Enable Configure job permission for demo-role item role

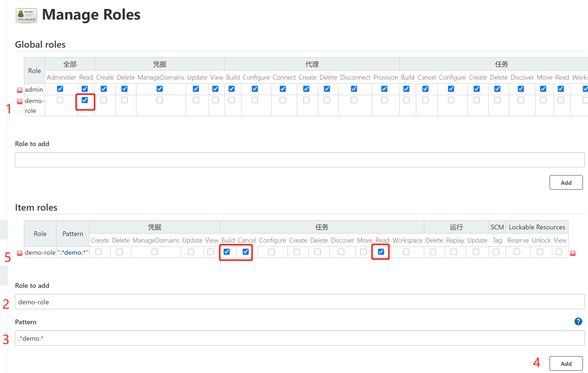271,252
